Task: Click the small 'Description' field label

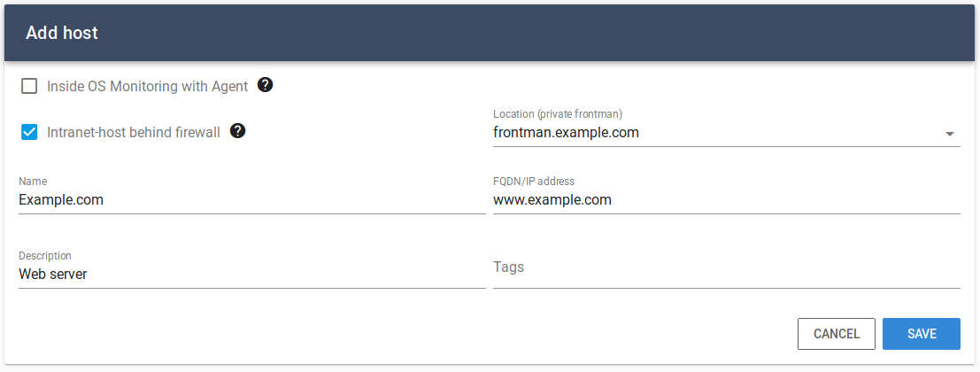Action: point(45,256)
